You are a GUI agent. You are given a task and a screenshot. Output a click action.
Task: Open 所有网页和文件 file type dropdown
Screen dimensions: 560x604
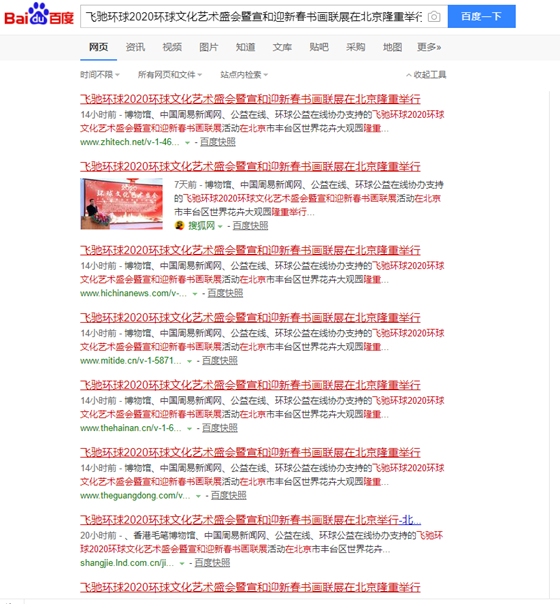[170, 75]
